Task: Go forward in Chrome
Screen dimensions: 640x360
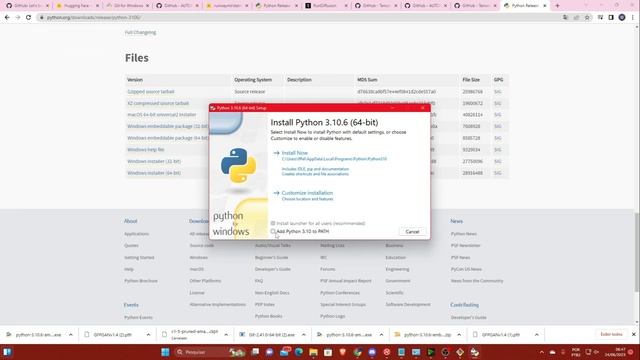Action: (18, 18)
